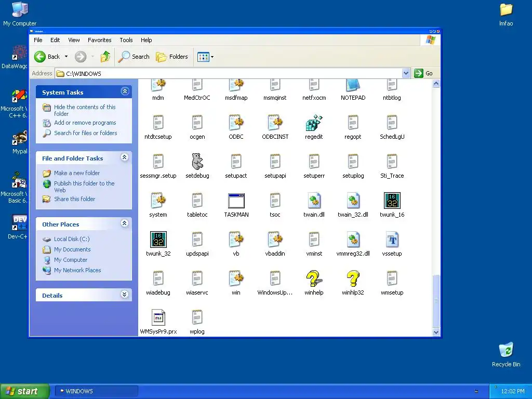Click the Start button

point(24,391)
